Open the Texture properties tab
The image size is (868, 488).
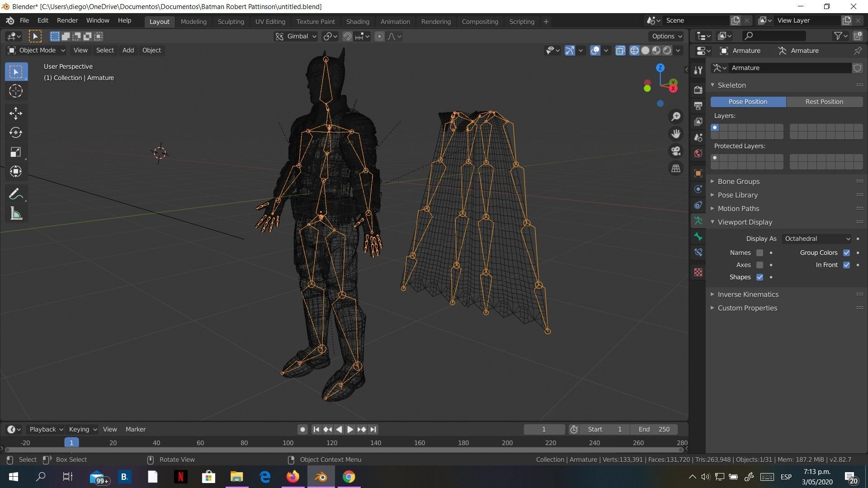(698, 272)
